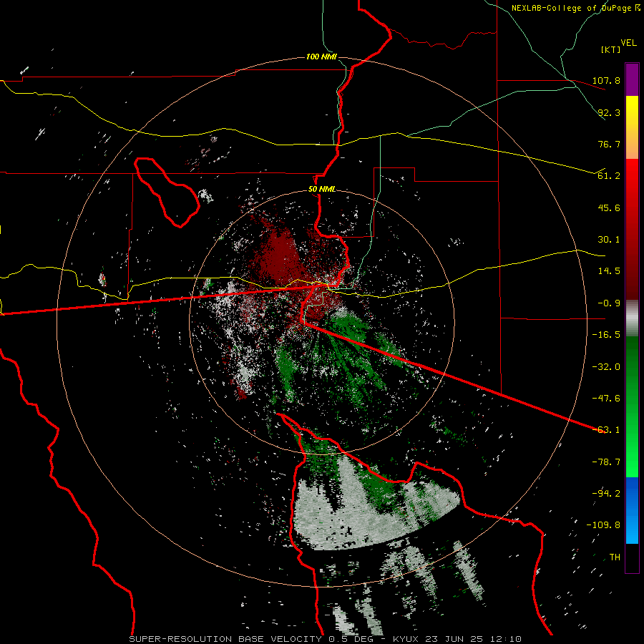
Task: Click the 50 NMI range ring label
Action: pos(322,190)
